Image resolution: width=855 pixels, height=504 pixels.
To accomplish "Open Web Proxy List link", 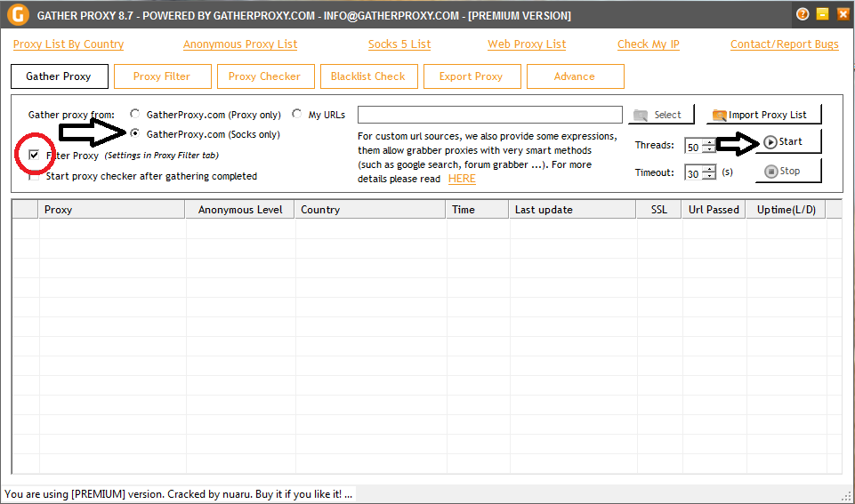I will click(527, 44).
